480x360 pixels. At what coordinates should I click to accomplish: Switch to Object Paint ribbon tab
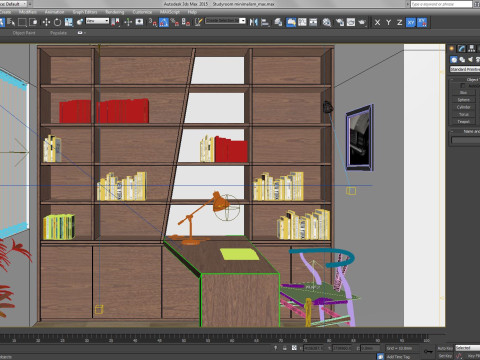coord(24,33)
